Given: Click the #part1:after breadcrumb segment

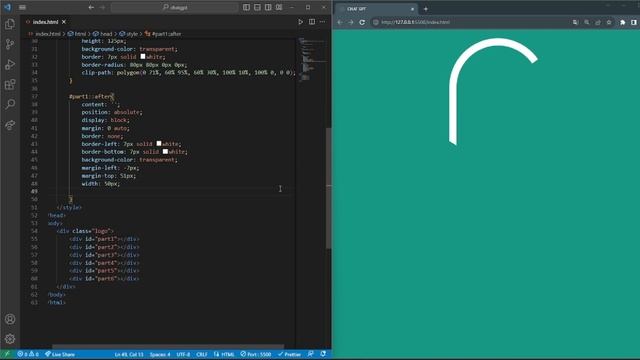Looking at the screenshot, I should coord(163,34).
